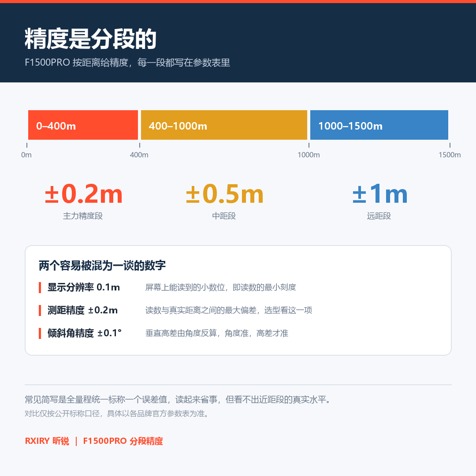Click the 中距段 caption

tap(224, 216)
